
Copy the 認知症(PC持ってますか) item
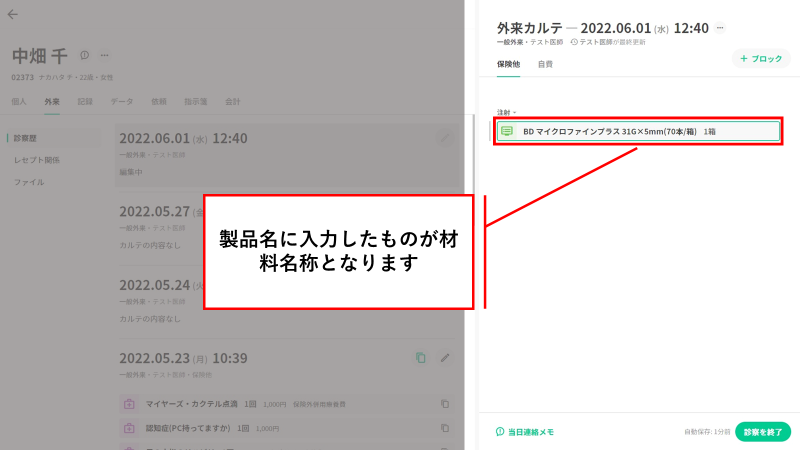(445, 428)
